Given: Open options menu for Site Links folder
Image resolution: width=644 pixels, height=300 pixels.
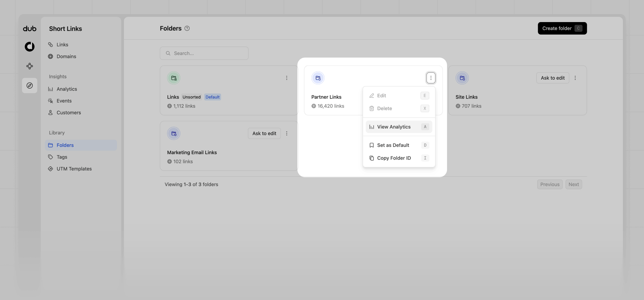Looking at the screenshot, I should click(575, 78).
